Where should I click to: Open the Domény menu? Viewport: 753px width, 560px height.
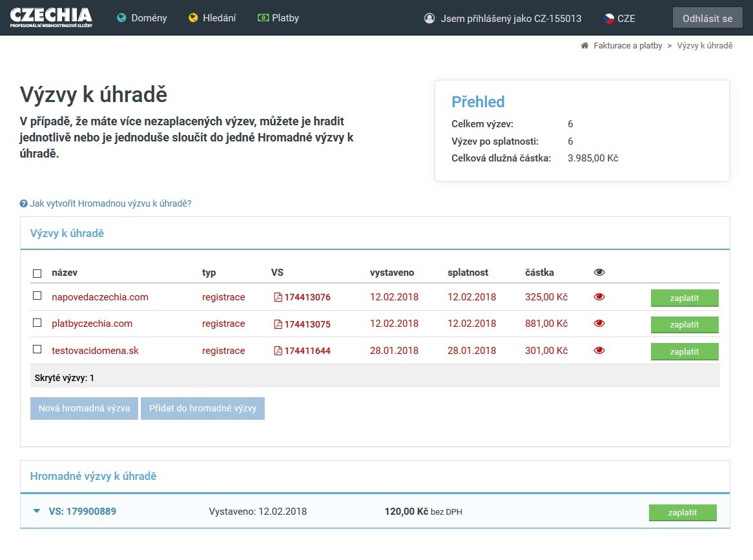tap(142, 18)
